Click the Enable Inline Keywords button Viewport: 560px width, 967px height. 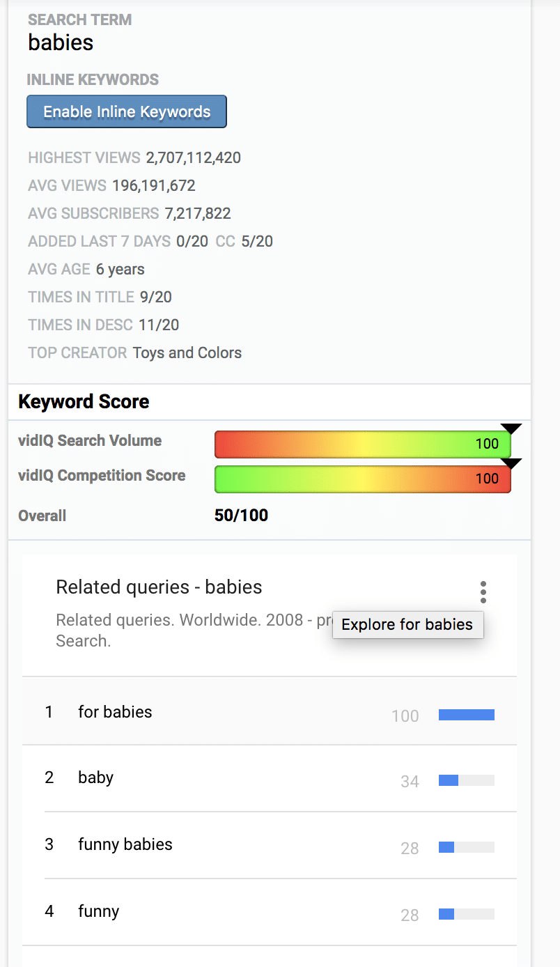(x=127, y=111)
